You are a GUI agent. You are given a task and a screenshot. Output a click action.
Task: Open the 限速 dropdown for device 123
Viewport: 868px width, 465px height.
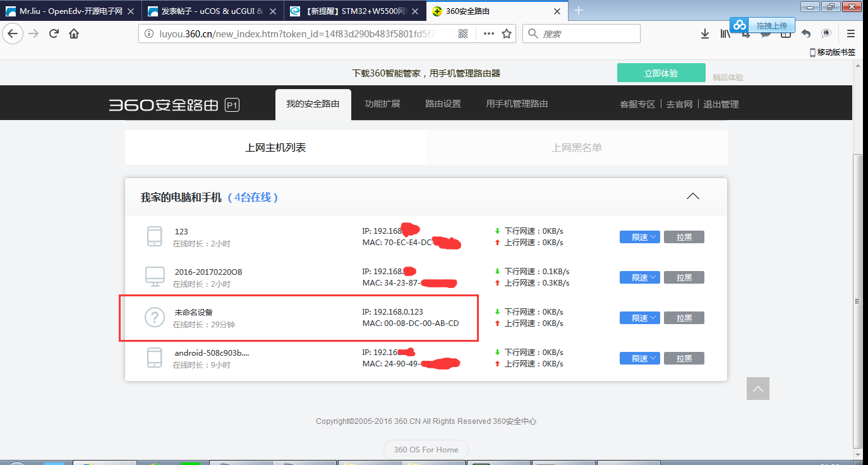640,237
